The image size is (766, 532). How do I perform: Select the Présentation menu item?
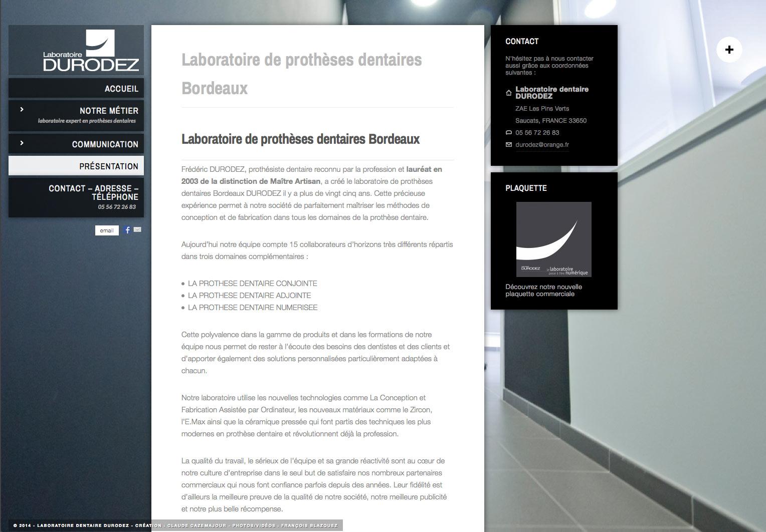pos(76,166)
